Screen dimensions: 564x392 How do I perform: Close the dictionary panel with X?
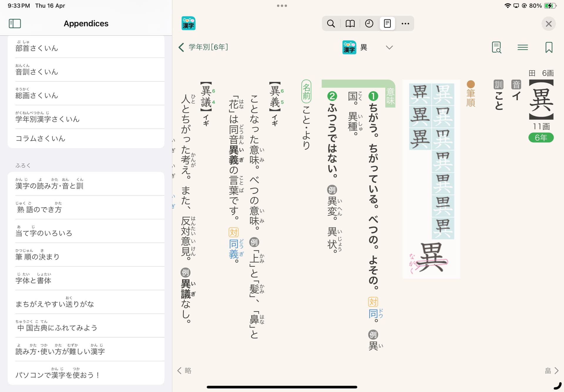click(548, 24)
